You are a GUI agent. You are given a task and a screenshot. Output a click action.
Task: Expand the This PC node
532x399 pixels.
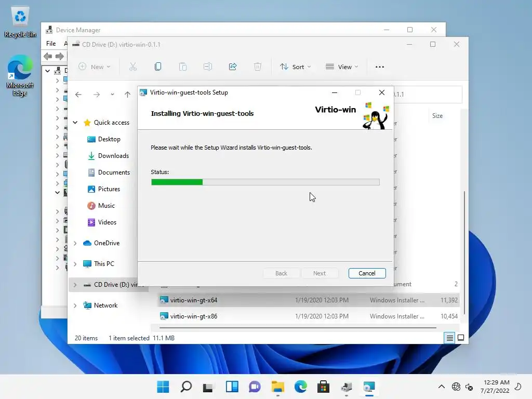75,264
